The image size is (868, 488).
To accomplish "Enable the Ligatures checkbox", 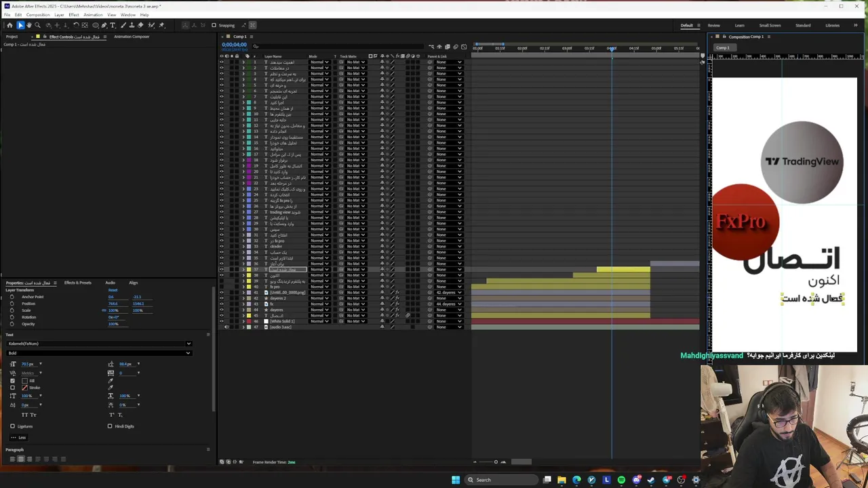I will pos(12,426).
